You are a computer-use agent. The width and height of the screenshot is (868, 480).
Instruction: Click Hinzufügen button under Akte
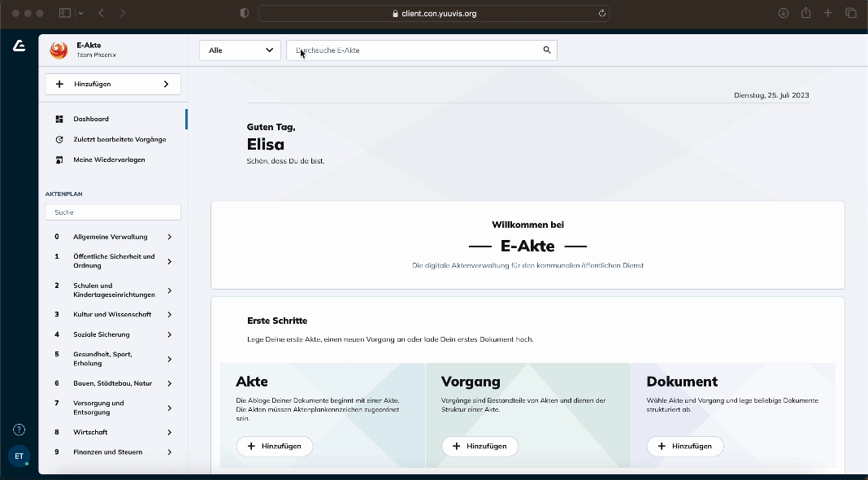coord(275,446)
